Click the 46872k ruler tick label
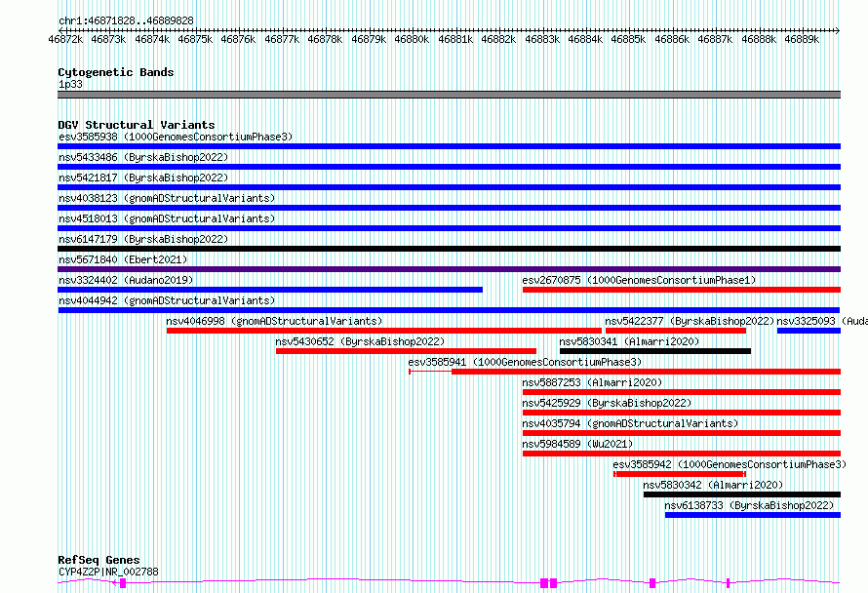868x593 pixels. click(65, 39)
